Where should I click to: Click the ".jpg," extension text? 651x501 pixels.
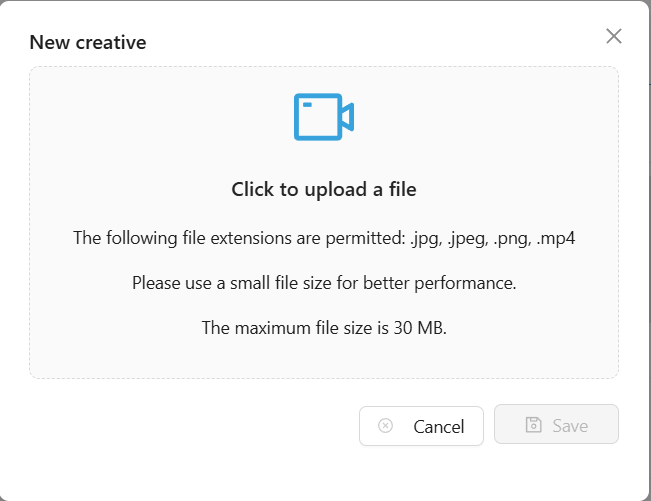pyautogui.click(x=424, y=238)
